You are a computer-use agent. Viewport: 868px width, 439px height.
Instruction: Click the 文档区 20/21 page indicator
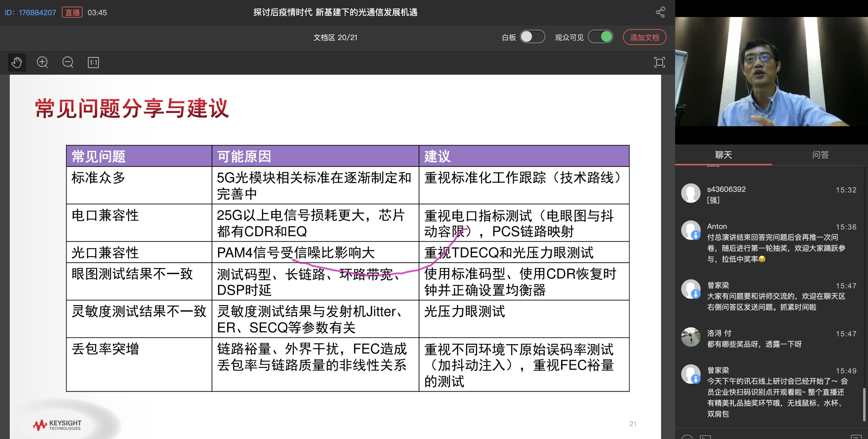point(335,37)
